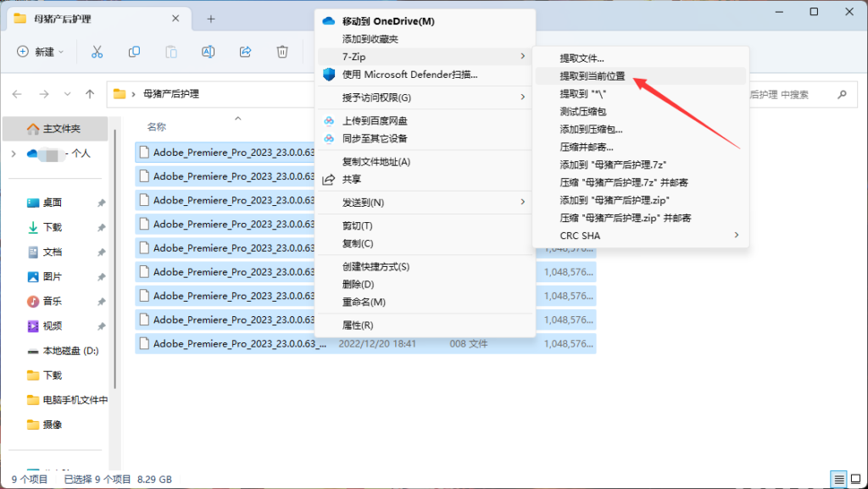This screenshot has width=868, height=489.
Task: Choose 压缩并邮寄... menu entry
Action: 641,147
